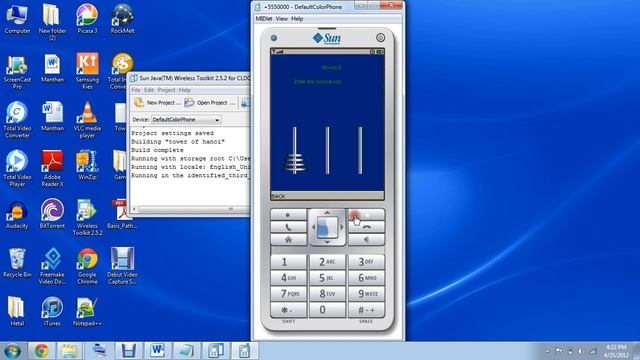Click the 'Building "tower of hanoi"' console line
640x360 pixels.
click(178, 142)
